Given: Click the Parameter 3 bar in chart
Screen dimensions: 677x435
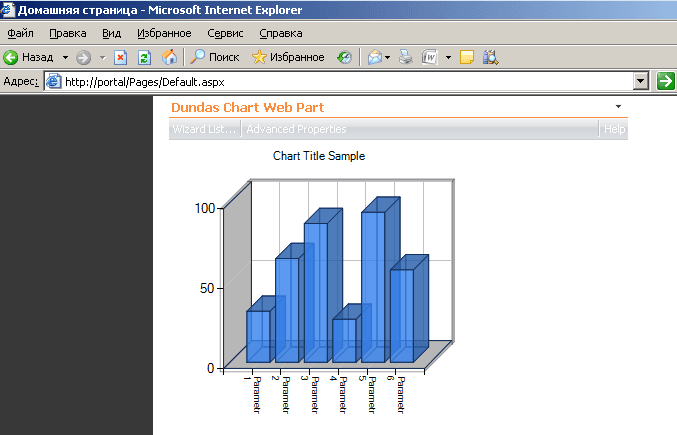Looking at the screenshot, I should tap(316, 293).
